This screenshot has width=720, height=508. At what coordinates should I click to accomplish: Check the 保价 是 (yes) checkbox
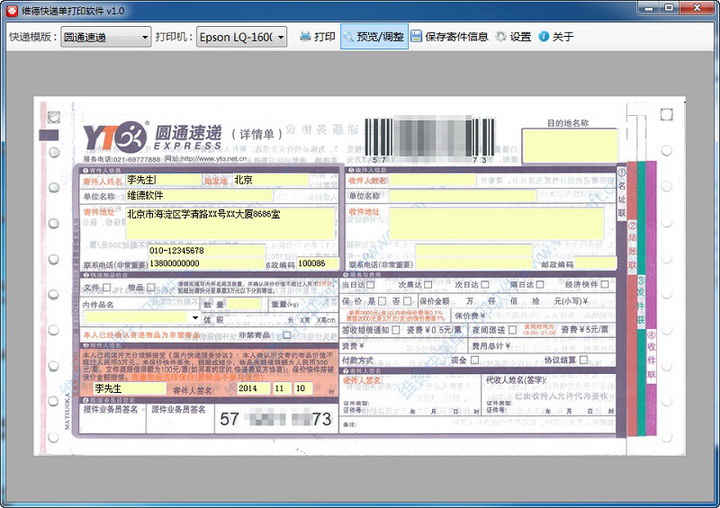tap(382, 301)
